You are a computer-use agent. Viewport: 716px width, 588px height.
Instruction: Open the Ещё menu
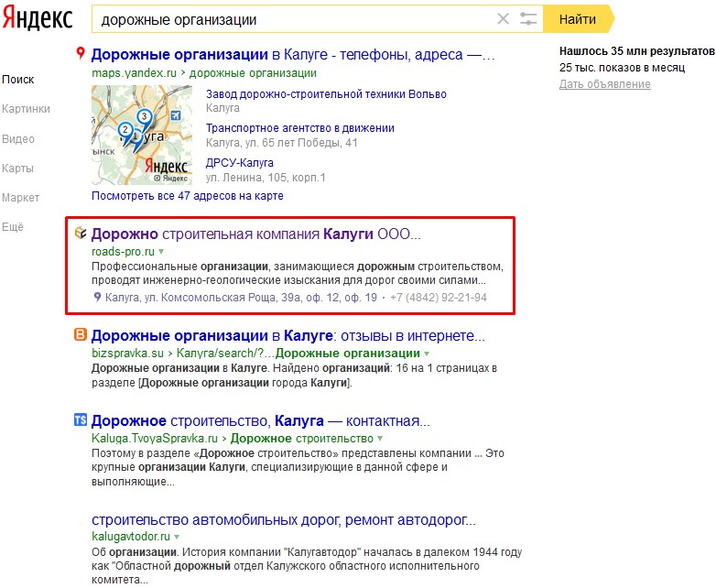(x=13, y=227)
